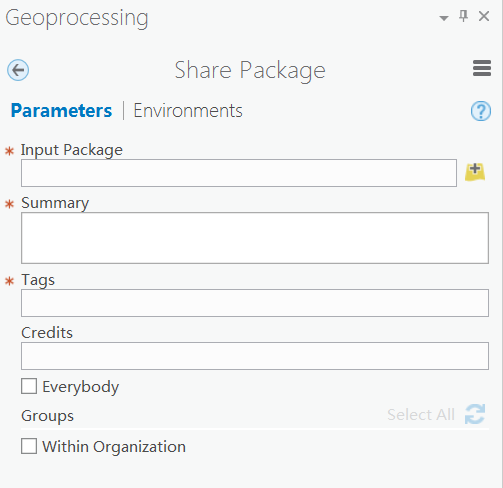Browse for an input package folder icon
The image size is (503, 488).
click(475, 172)
